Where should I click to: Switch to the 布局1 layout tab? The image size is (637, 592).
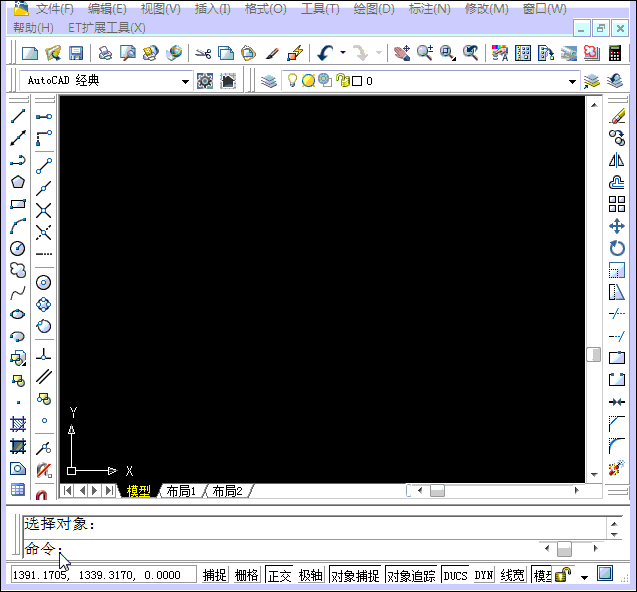[x=181, y=491]
